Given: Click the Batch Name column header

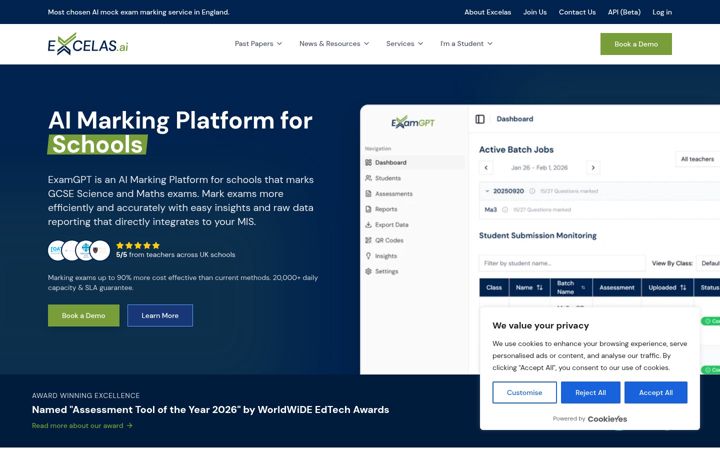Looking at the screenshot, I should point(571,287).
